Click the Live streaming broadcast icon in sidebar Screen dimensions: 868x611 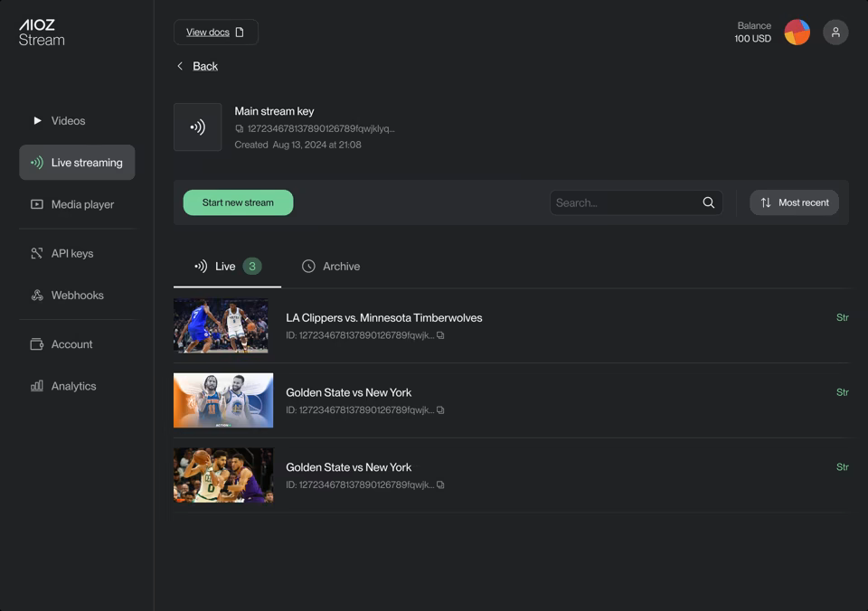[36, 163]
